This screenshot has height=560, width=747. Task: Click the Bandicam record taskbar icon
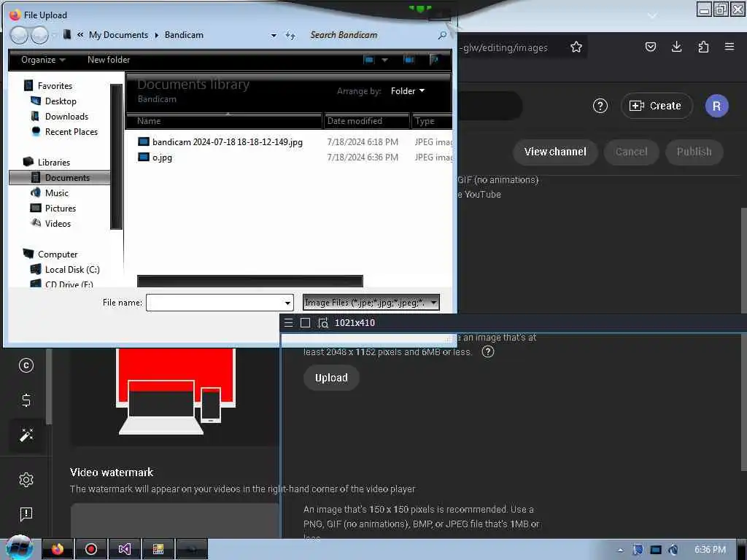tap(90, 549)
